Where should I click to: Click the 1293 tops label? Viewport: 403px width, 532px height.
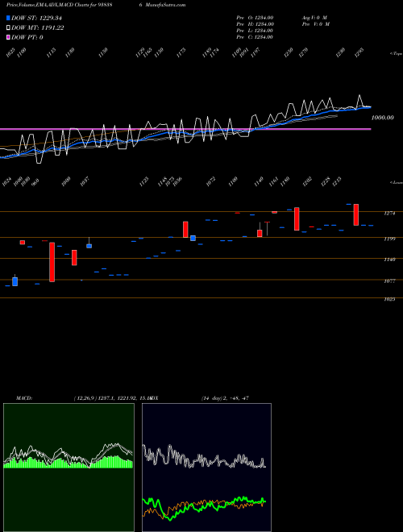pyautogui.click(x=359, y=52)
